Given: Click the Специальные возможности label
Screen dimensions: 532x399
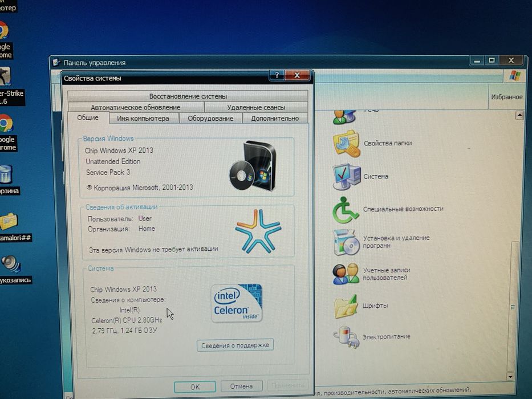Looking at the screenshot, I should 403,209.
